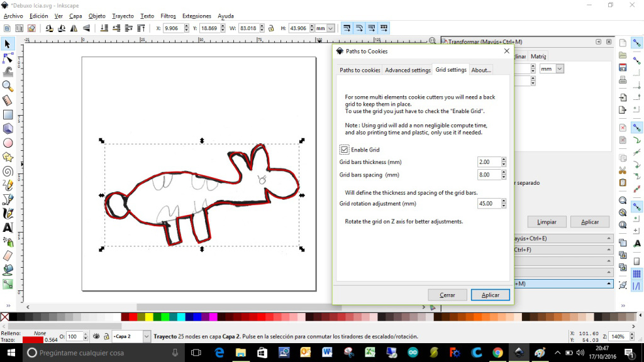
Task: Select the Star polygon tool
Action: tap(8, 156)
